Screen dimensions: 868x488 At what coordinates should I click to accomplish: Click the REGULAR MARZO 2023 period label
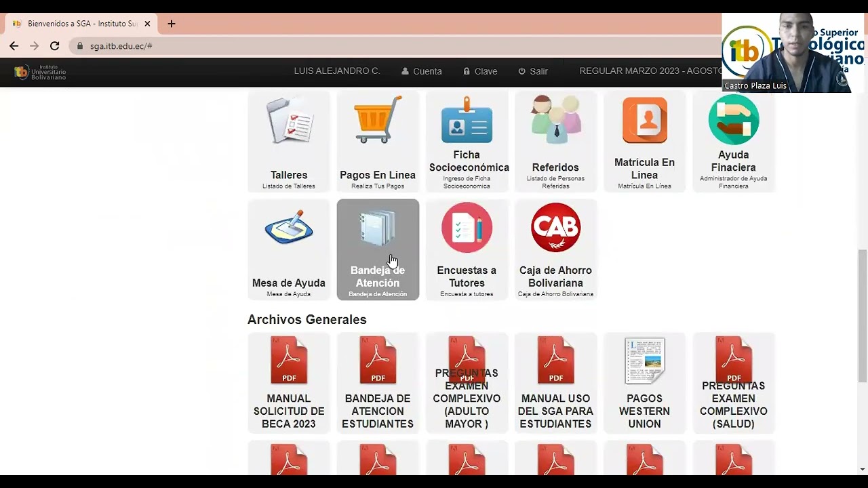tap(650, 71)
